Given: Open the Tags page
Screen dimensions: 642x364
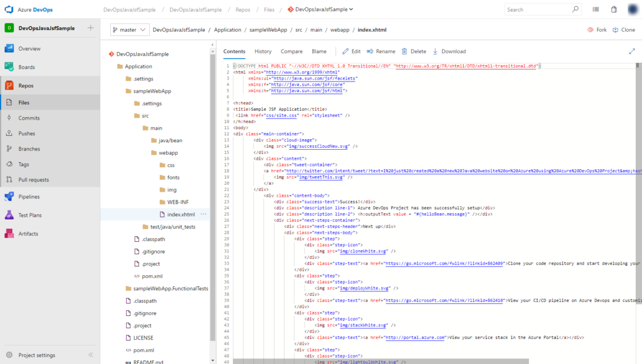Looking at the screenshot, I should tap(23, 164).
